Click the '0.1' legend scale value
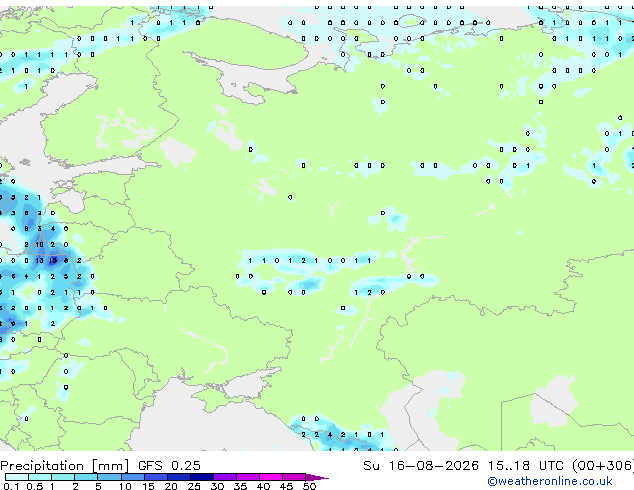This screenshot has width=634, height=490. [x=11, y=486]
